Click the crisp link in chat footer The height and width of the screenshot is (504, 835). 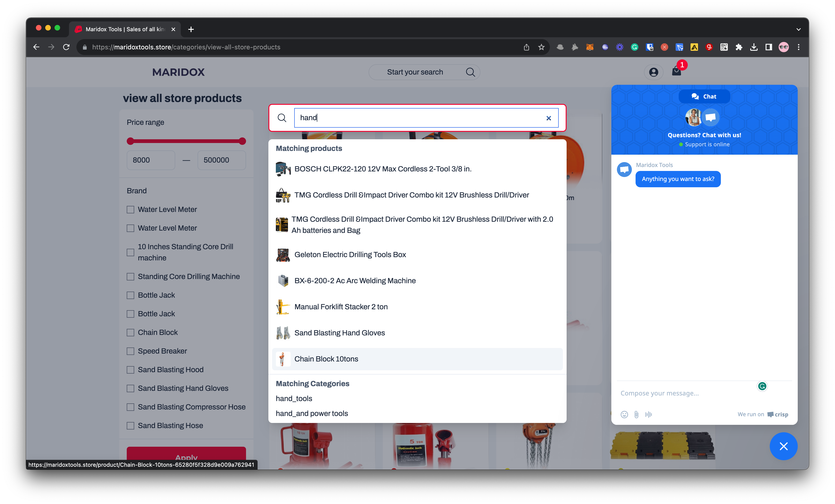778,414
